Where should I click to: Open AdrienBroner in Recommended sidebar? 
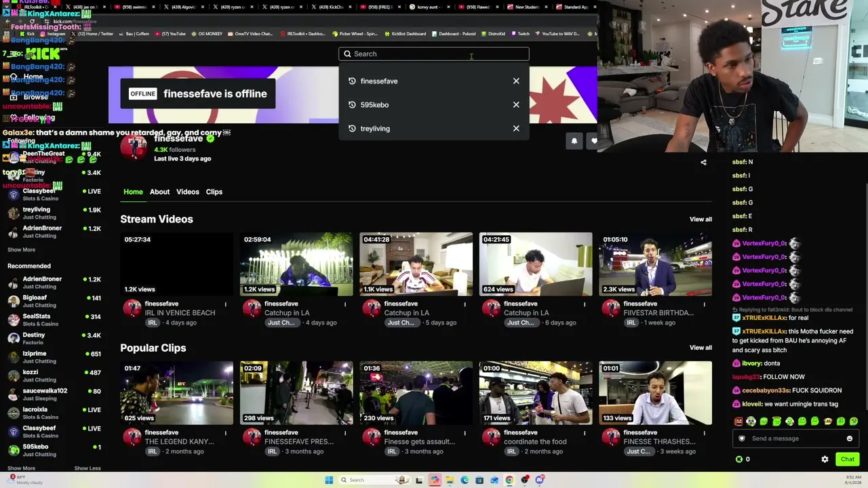tap(54, 283)
